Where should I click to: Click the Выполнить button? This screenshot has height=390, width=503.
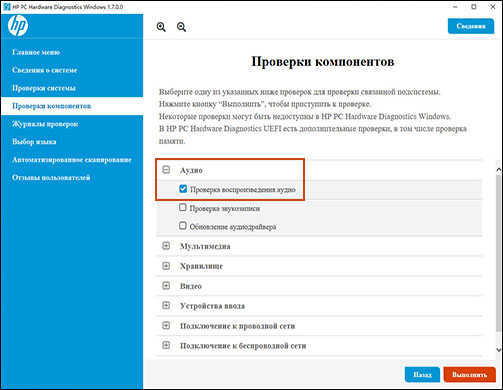pyautogui.click(x=469, y=375)
